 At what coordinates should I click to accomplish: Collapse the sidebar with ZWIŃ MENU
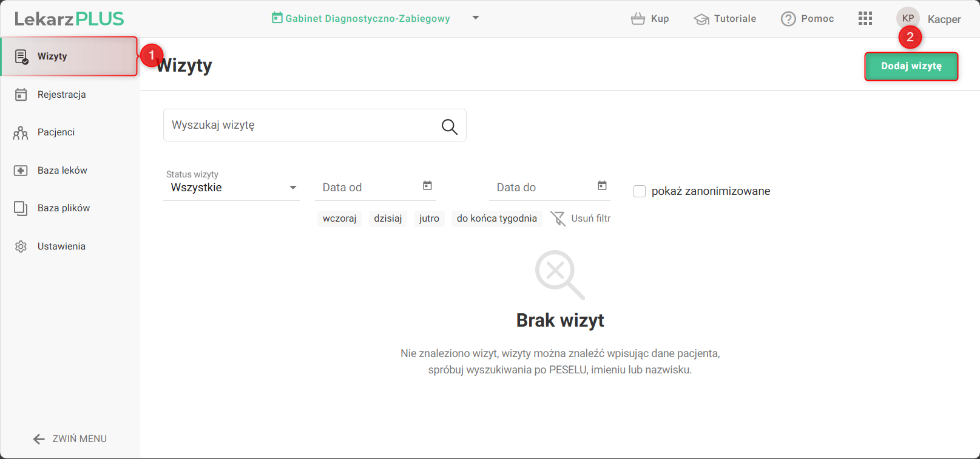click(x=70, y=438)
